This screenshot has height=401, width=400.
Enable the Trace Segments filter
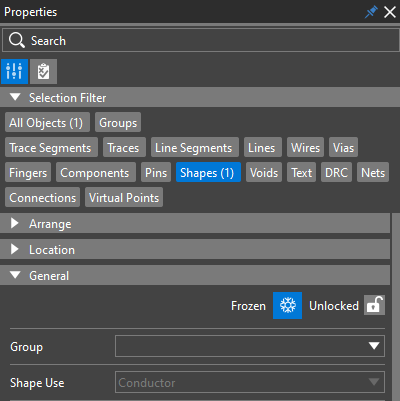(51, 147)
